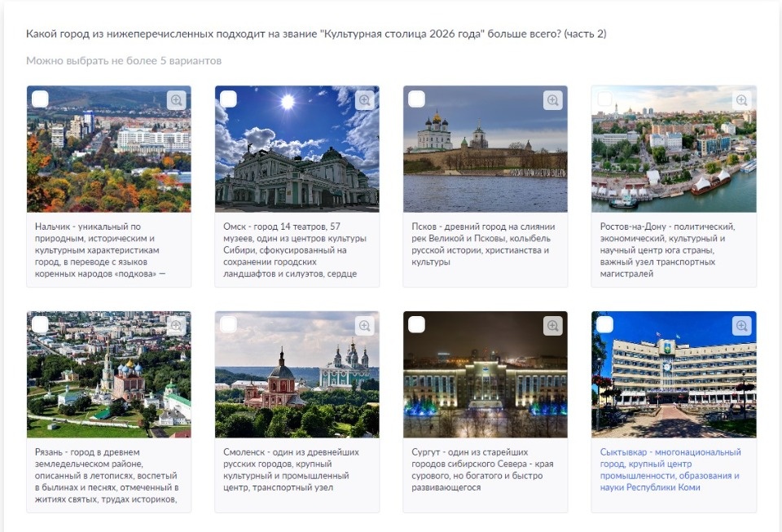Viewport: 782px width, 532px height.
Task: Mark the Rostov-na-Donu checkbox
Action: click(605, 99)
